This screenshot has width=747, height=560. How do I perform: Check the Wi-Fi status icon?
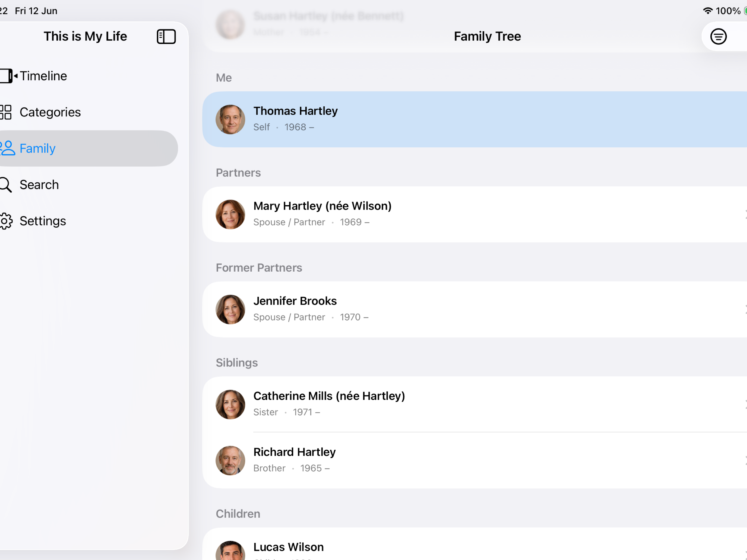[707, 11]
